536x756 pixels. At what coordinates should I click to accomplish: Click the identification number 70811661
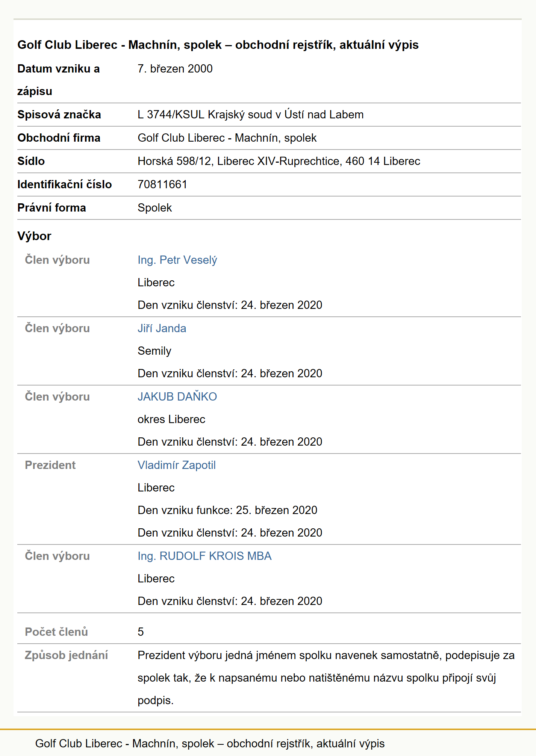tap(162, 184)
